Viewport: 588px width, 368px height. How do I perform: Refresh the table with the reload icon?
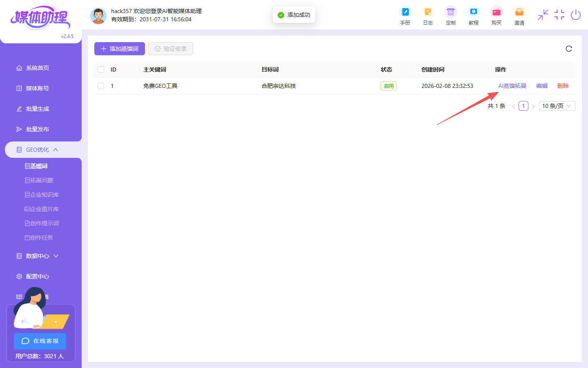[x=569, y=49]
